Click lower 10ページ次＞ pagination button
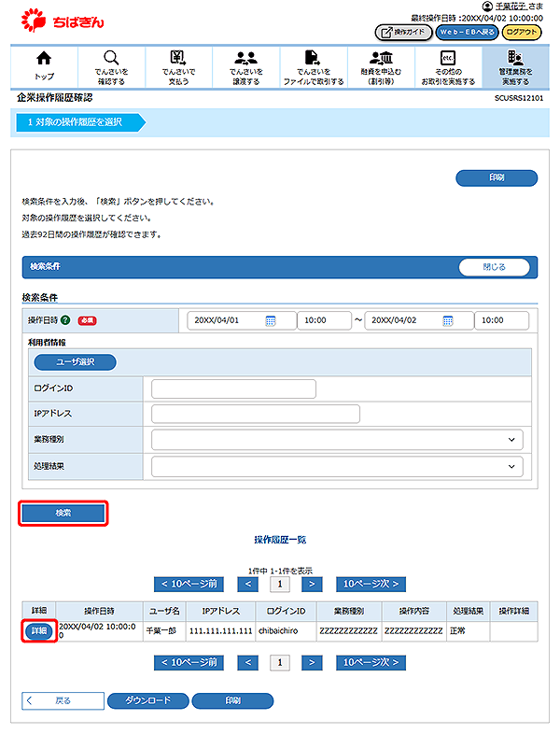 (x=371, y=663)
